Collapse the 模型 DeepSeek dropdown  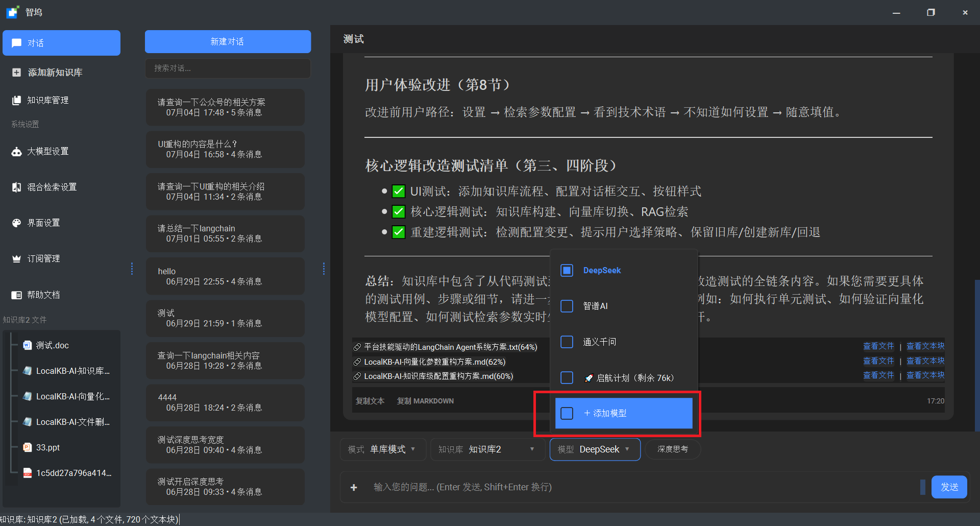coord(595,449)
